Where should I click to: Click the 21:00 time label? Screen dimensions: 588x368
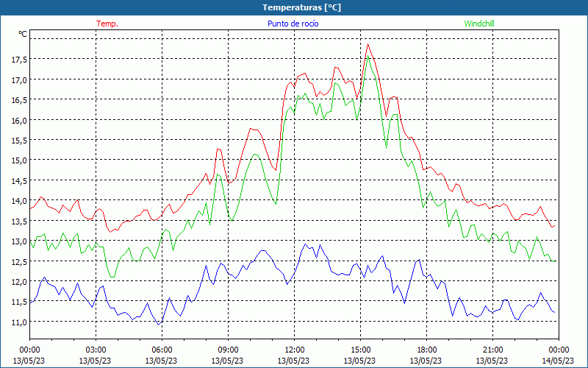[x=492, y=350]
